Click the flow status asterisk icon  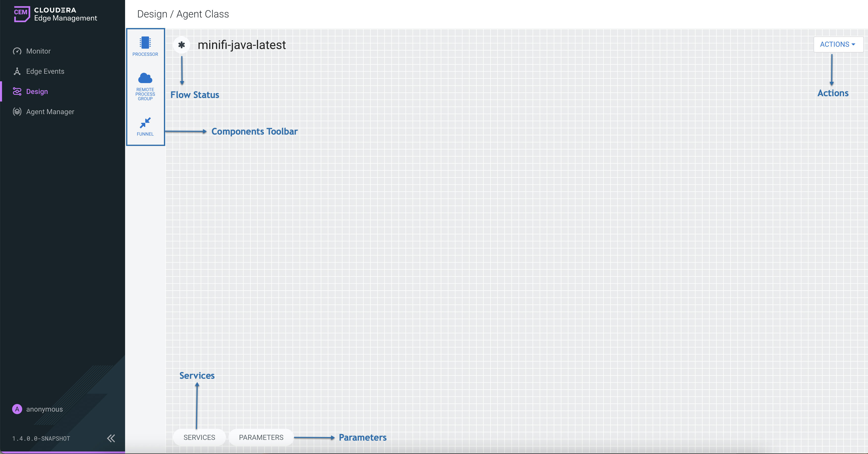click(x=181, y=45)
